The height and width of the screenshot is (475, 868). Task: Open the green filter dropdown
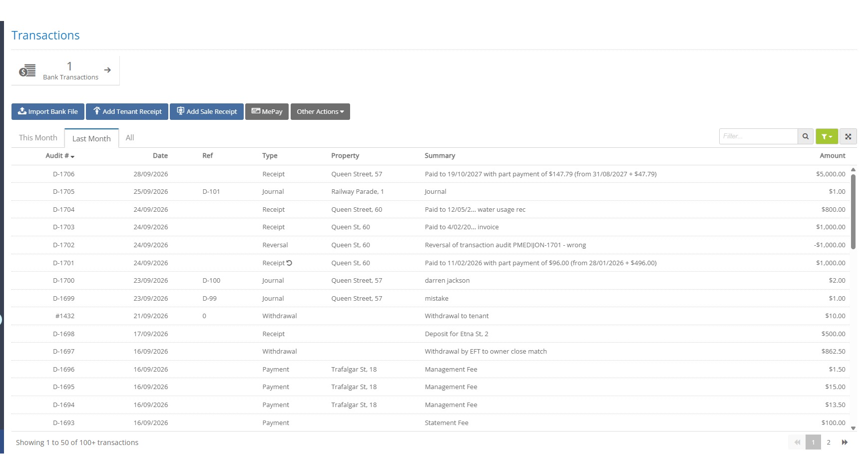pyautogui.click(x=827, y=136)
